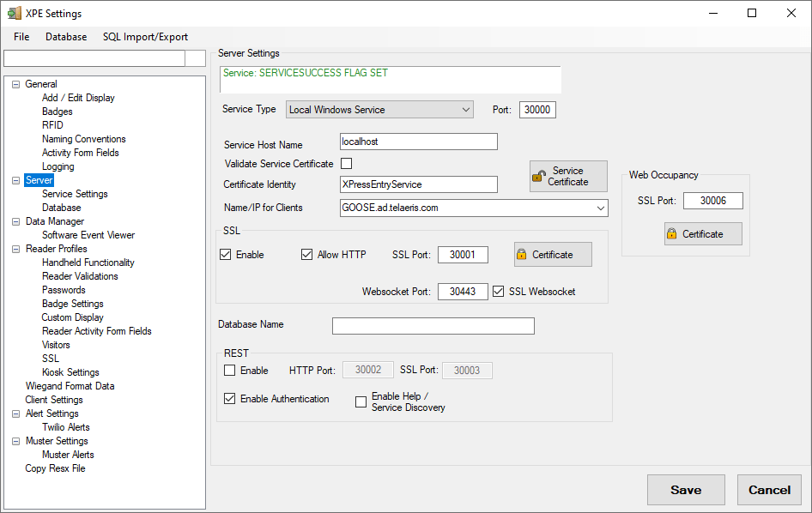Toggle the Allow HTTP checkbox
The width and height of the screenshot is (812, 513).
pos(306,255)
